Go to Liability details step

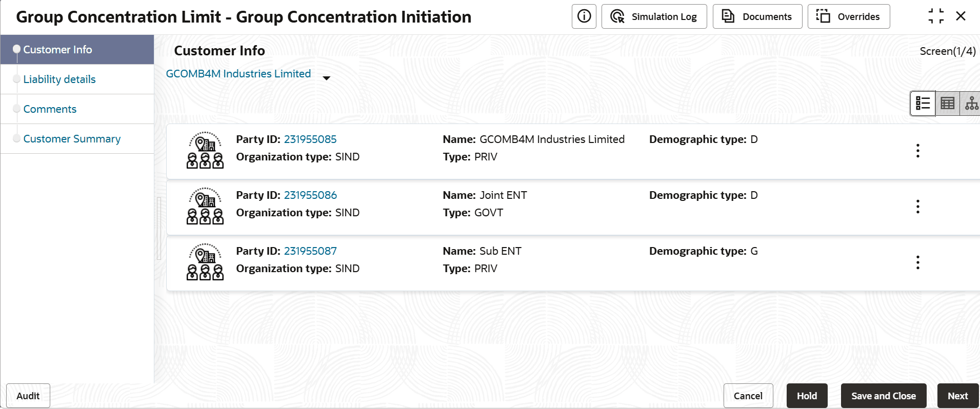59,79
